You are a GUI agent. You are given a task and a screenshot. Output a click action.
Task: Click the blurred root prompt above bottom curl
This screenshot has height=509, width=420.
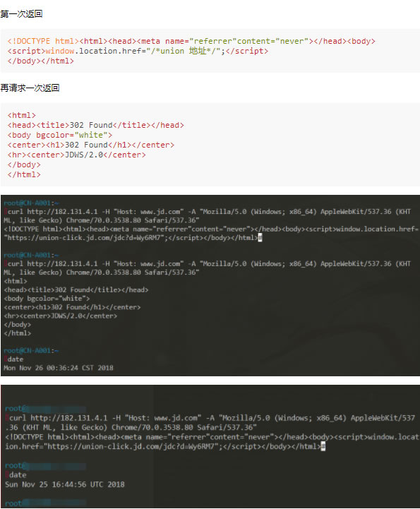[x=45, y=408]
